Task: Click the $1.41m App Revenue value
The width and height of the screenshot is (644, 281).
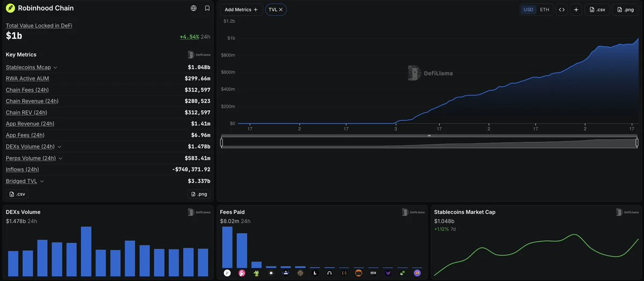Action: pos(201,124)
